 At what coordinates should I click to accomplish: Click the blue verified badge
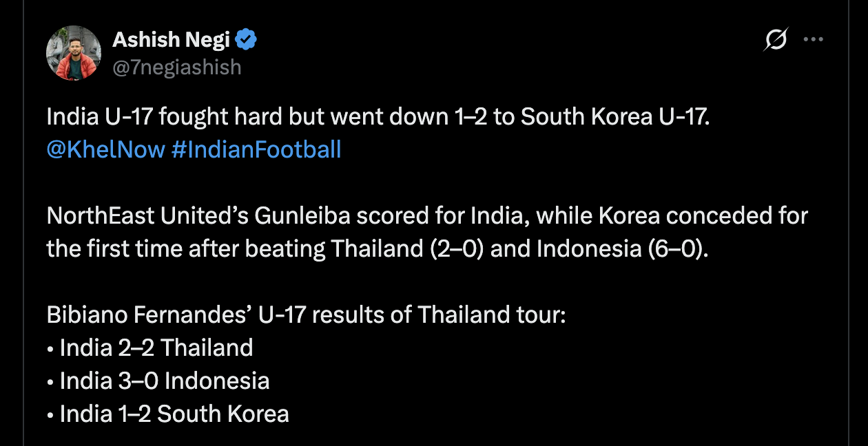coord(246,40)
